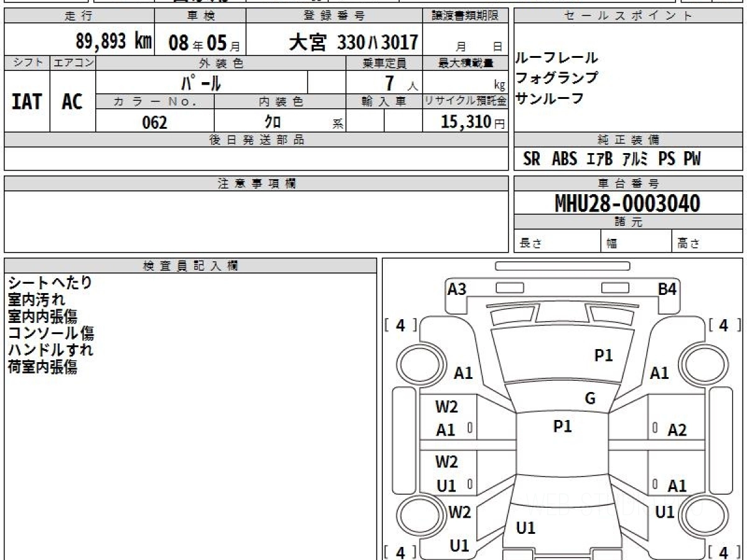
Task: Select the B4 damage mark on diagram
Action: coord(668,289)
